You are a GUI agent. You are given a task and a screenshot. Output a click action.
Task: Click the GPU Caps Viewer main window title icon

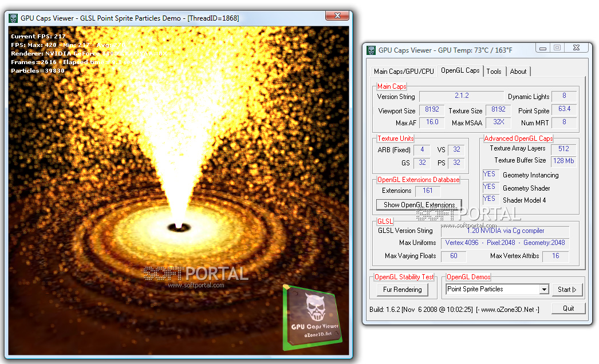371,50
